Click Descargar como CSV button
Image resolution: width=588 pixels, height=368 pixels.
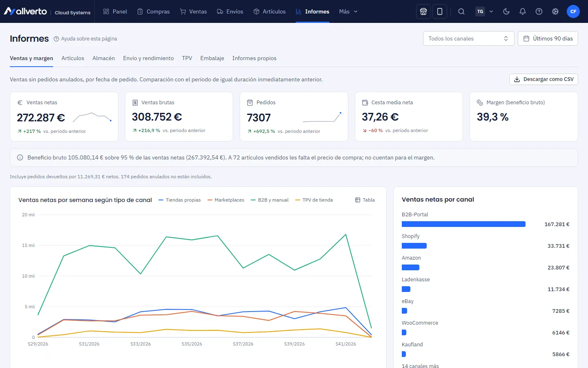coord(543,79)
